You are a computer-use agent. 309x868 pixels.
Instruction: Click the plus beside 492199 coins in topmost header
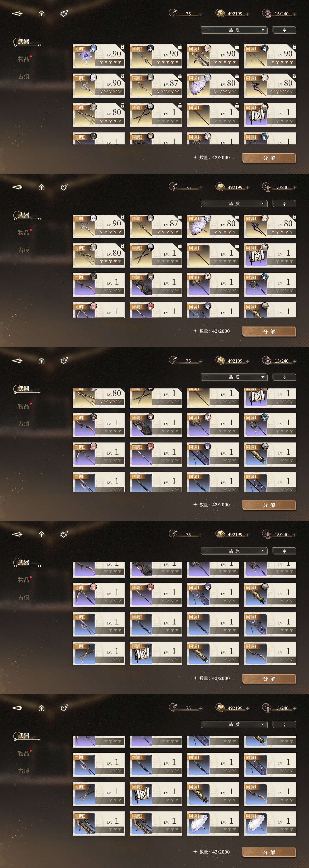(x=248, y=14)
